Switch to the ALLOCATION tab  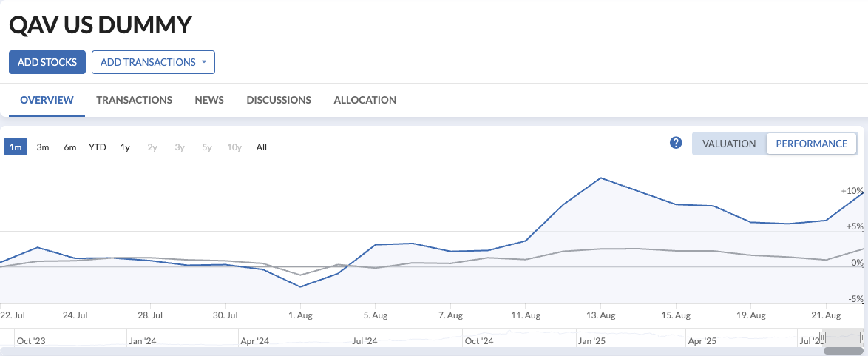pyautogui.click(x=365, y=101)
